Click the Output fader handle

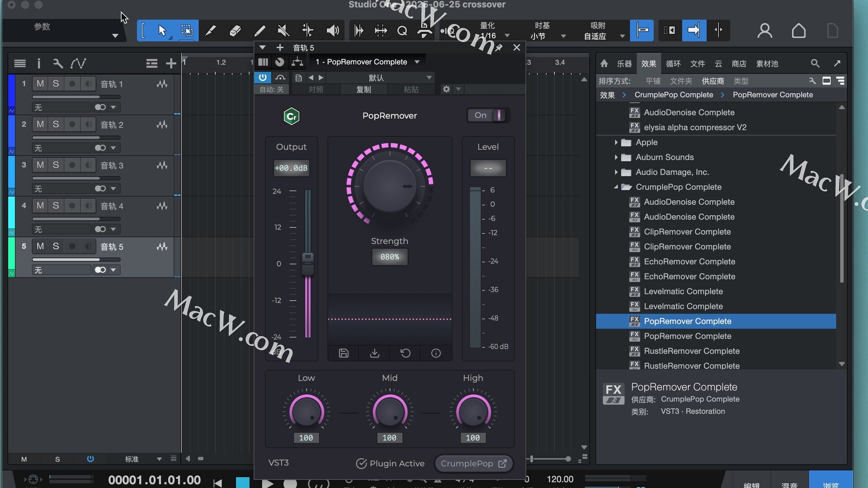[x=307, y=264]
